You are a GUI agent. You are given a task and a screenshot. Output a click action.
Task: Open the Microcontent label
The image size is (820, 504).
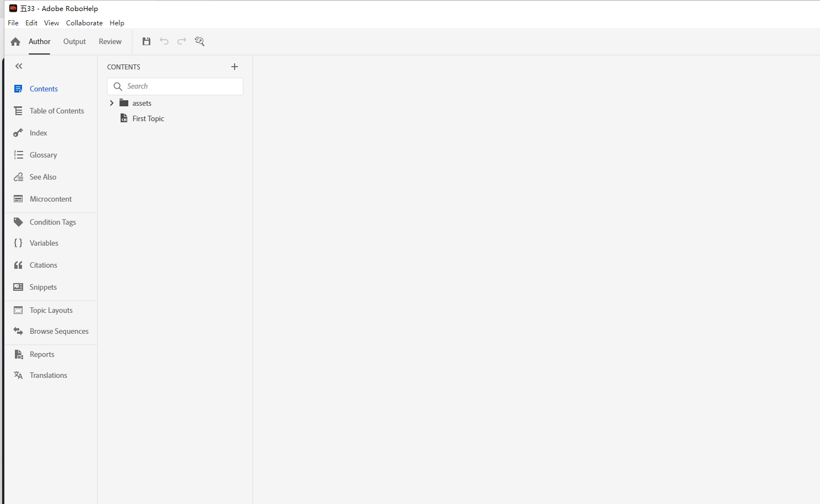point(51,199)
